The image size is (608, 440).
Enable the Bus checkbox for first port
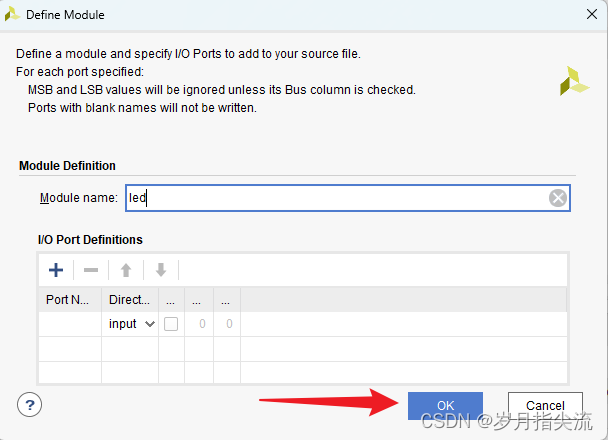[x=171, y=324]
